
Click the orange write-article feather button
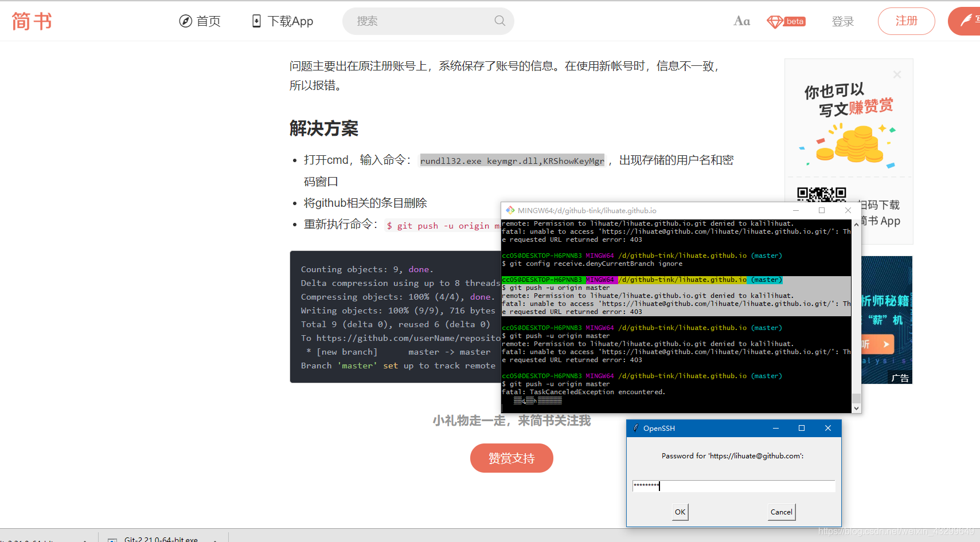point(965,21)
